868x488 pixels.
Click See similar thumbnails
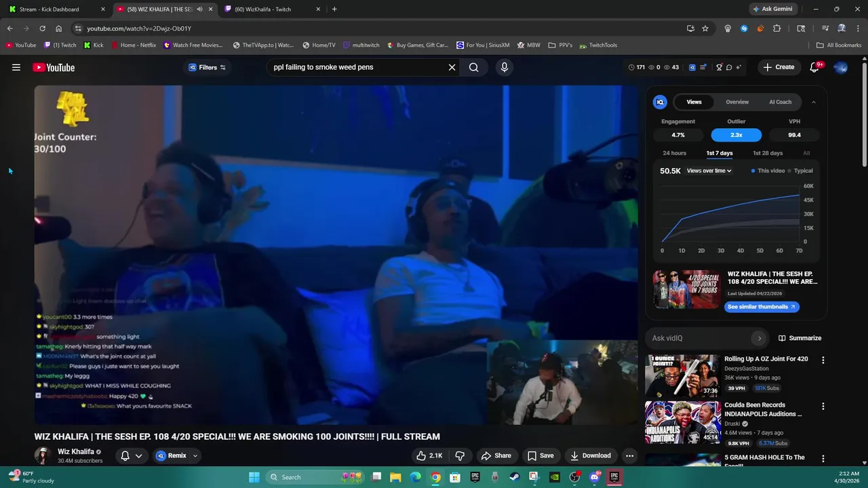tap(762, 307)
